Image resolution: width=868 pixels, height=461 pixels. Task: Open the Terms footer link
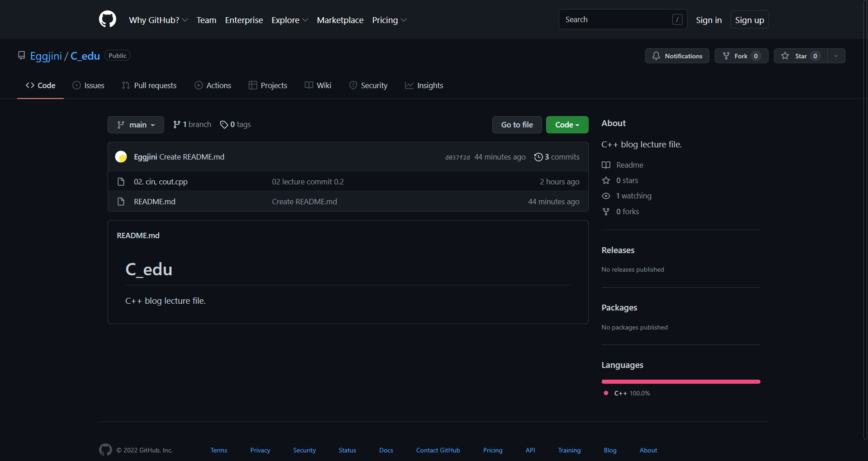(x=219, y=450)
